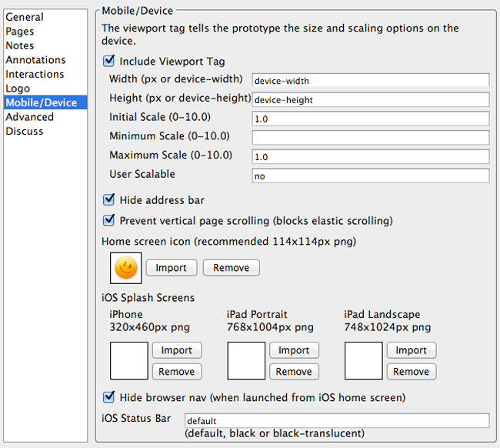The image size is (500, 448).
Task: Click the smiley home screen icon thumbnail
Action: click(x=126, y=269)
